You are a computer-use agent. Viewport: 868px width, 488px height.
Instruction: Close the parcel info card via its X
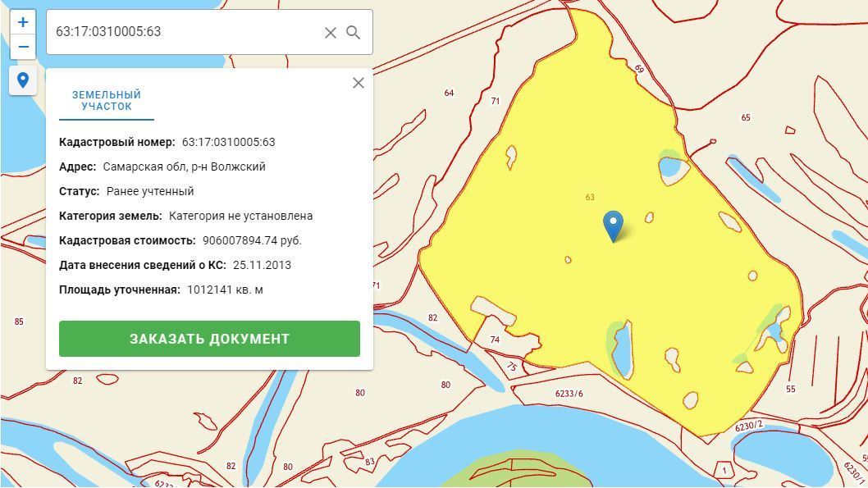pos(358,83)
